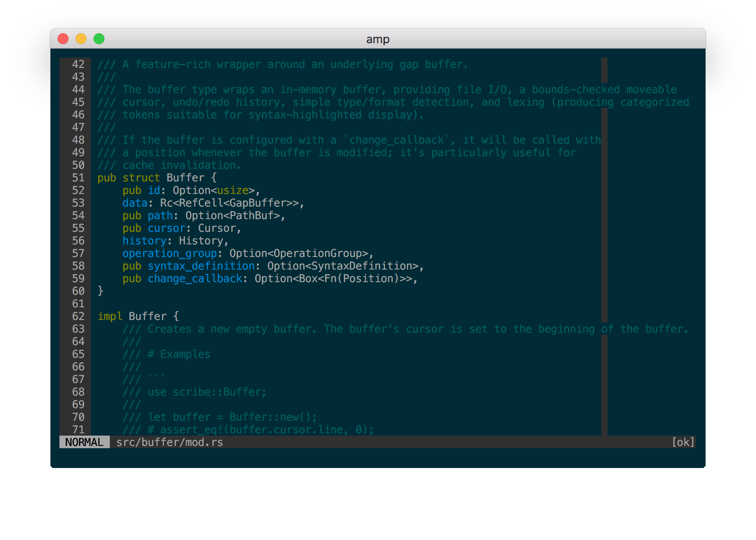Click 'Rc<RefCell<GapBuffer>>' type text
Viewport: 756px width, 540px height.
pyautogui.click(x=229, y=203)
